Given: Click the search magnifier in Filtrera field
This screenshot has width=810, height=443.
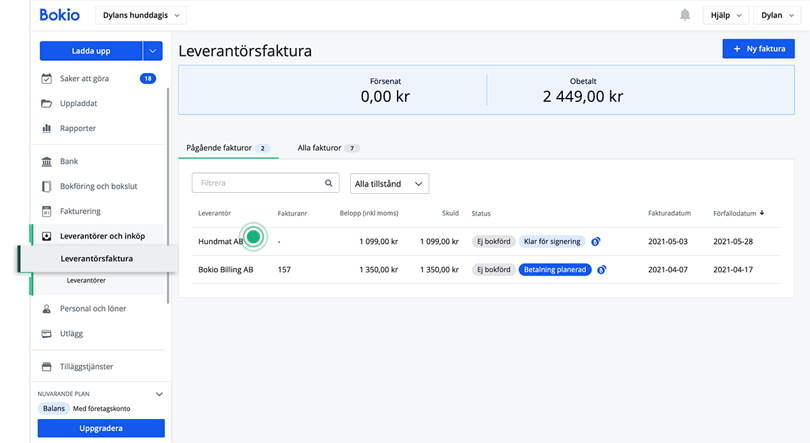Looking at the screenshot, I should (x=328, y=184).
